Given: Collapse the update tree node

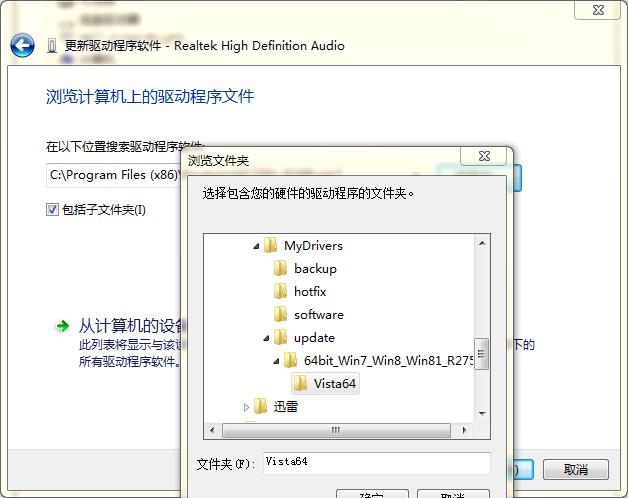Looking at the screenshot, I should click(267, 337).
